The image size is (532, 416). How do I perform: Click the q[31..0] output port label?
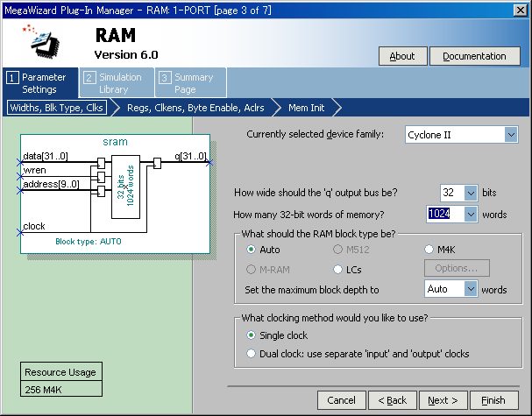click(x=190, y=156)
